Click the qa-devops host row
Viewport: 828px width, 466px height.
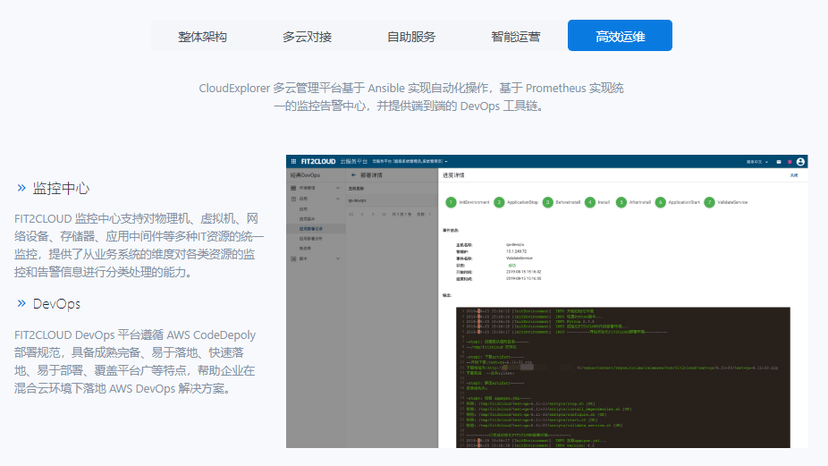(x=392, y=201)
